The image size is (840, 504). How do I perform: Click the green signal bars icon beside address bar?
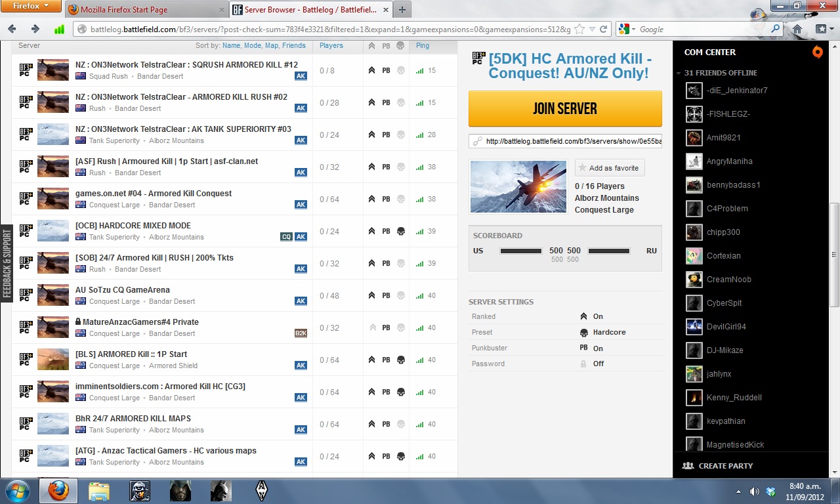point(59,29)
